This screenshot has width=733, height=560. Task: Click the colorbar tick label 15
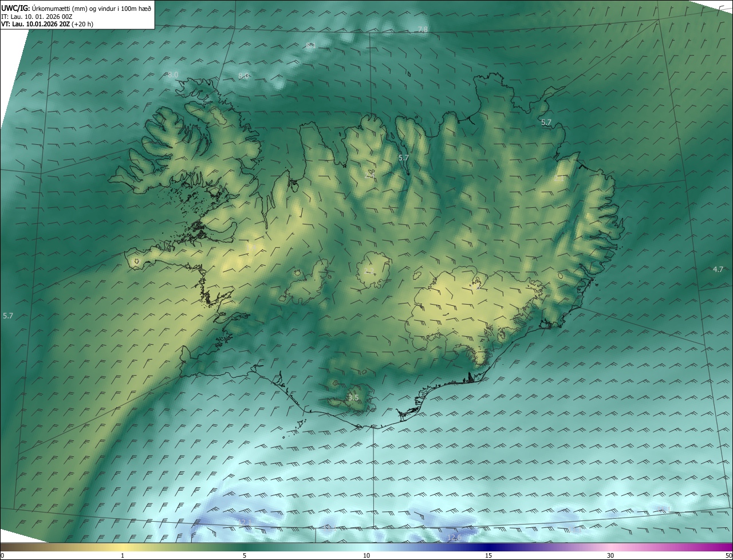488,555
